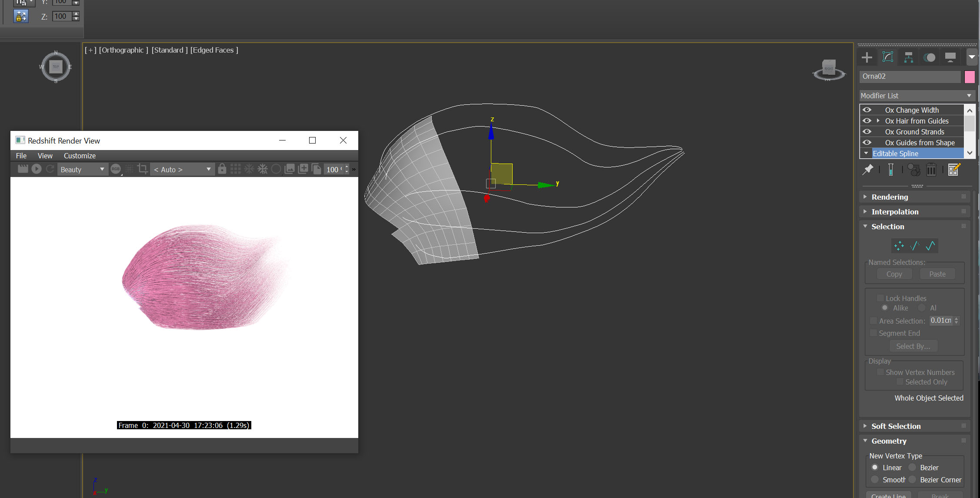This screenshot has width=980, height=498.
Task: Expand the Rendering rollout
Action: pos(890,197)
